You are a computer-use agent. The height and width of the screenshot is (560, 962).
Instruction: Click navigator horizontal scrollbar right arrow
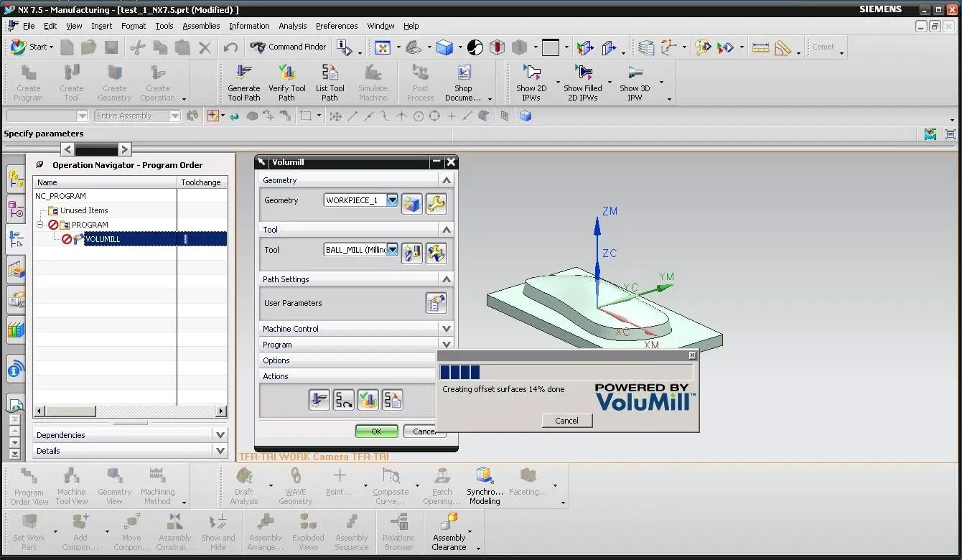(x=222, y=411)
